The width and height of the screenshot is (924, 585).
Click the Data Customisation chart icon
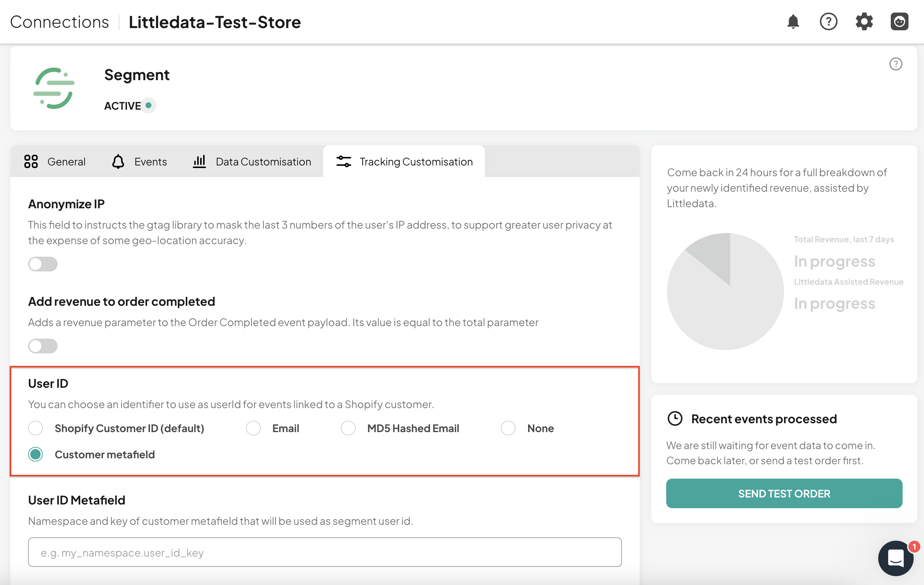(x=199, y=162)
